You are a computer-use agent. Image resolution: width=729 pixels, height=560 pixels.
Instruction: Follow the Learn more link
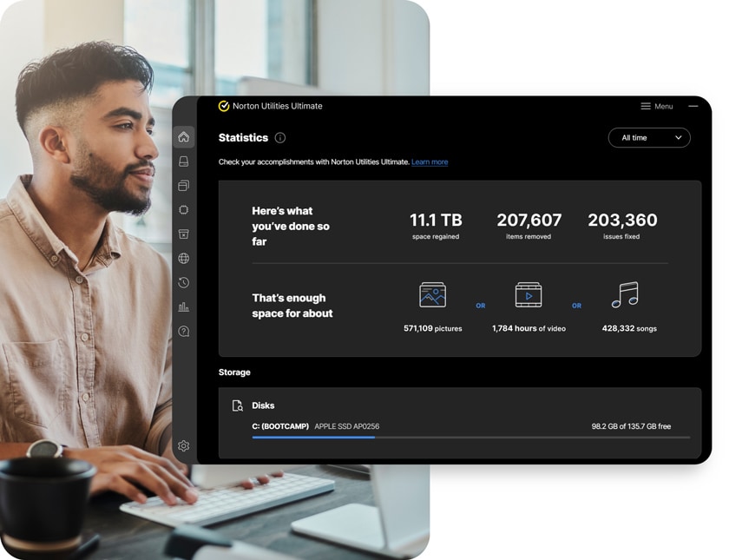[x=430, y=162]
